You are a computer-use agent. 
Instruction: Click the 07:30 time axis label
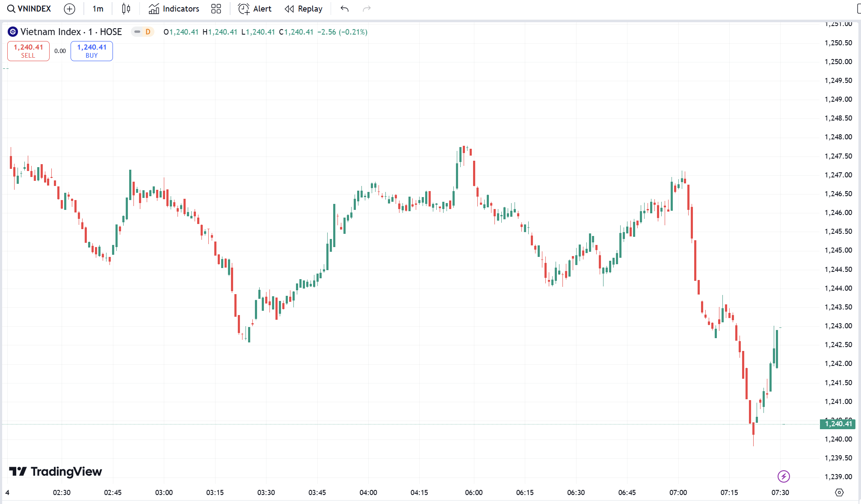tap(780, 492)
